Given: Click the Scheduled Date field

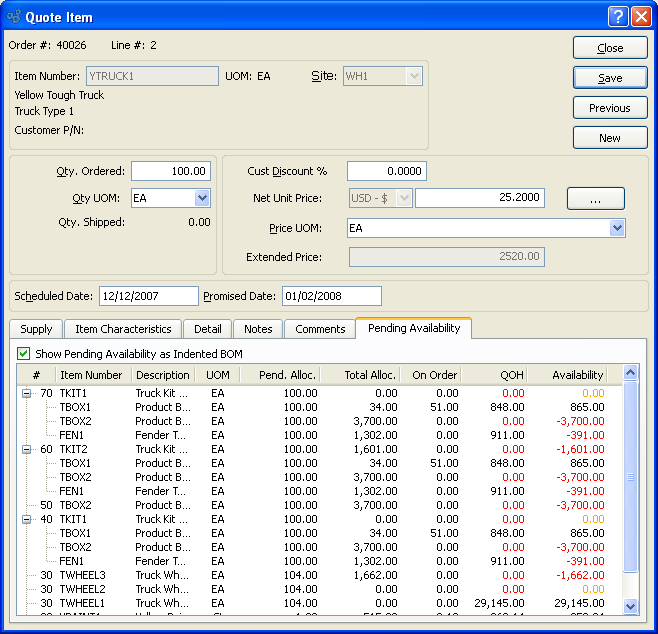Looking at the screenshot, I should click(148, 296).
